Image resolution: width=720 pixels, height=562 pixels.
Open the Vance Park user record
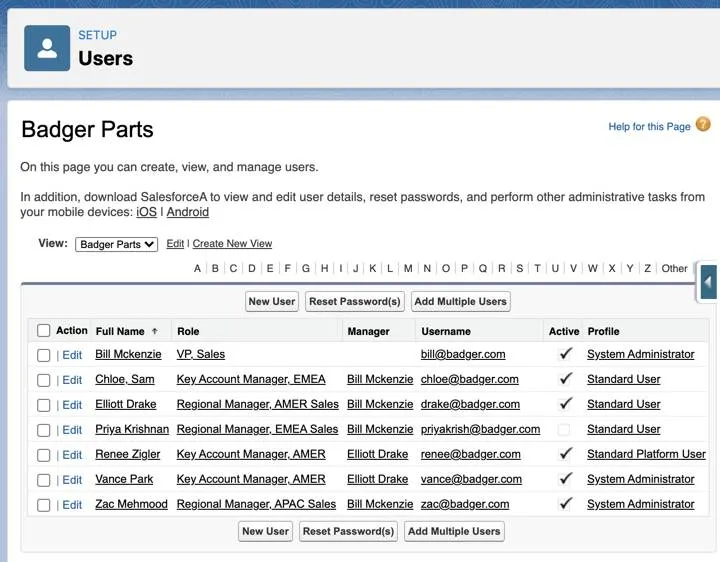124,479
